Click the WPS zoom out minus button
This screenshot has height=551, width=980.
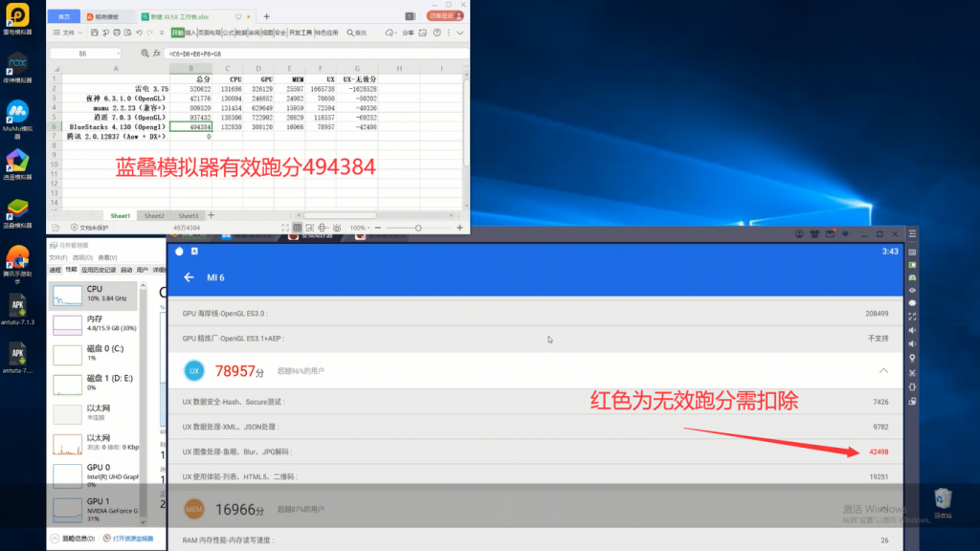377,228
